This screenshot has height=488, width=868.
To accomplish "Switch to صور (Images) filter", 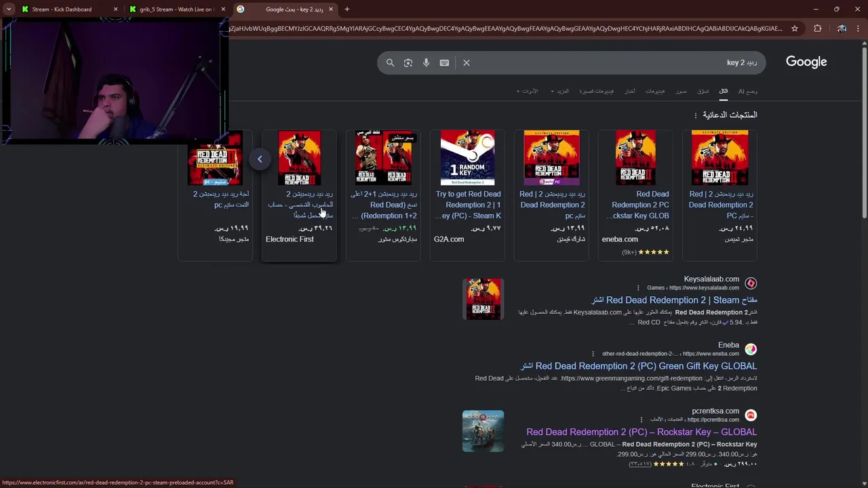I will click(681, 91).
